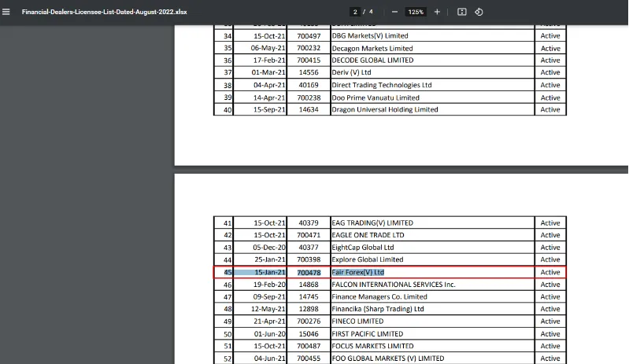Click license number 700276
The width and height of the screenshot is (629, 364).
[309, 321]
